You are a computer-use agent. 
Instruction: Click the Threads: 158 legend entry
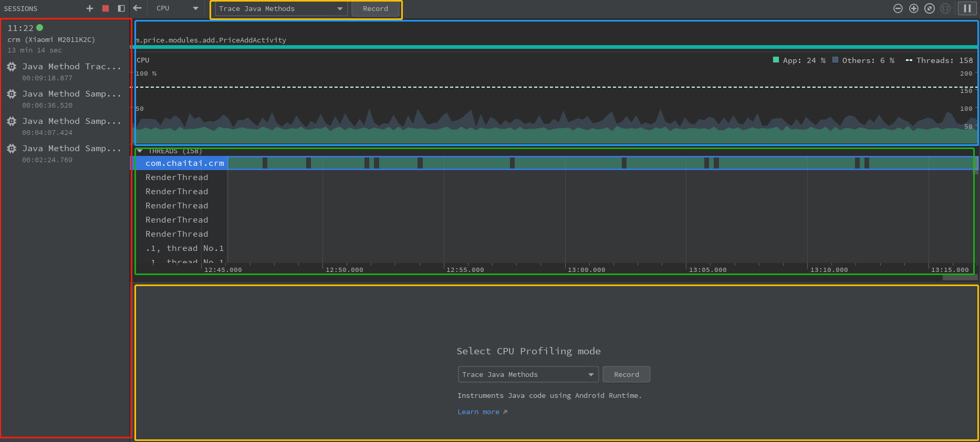pos(939,60)
